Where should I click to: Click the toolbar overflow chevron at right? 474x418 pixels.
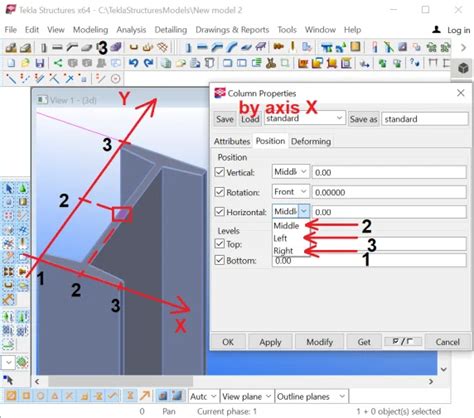tap(463, 47)
